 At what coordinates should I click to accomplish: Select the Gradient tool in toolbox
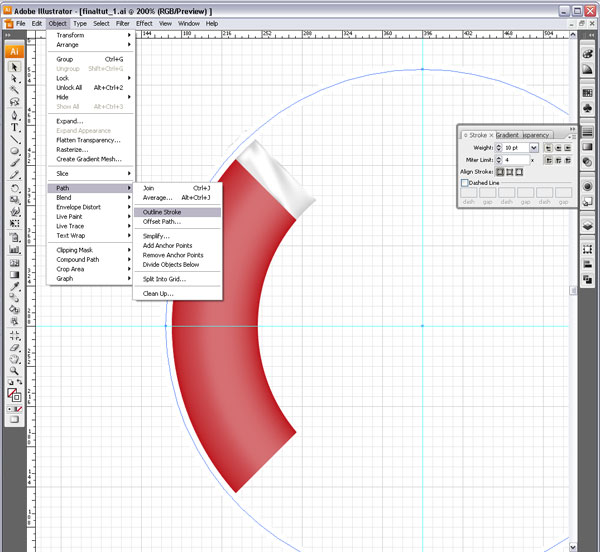coord(14,275)
